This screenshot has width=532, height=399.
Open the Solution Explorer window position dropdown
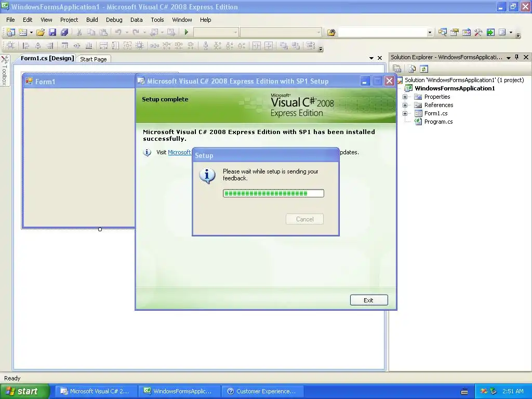509,58
